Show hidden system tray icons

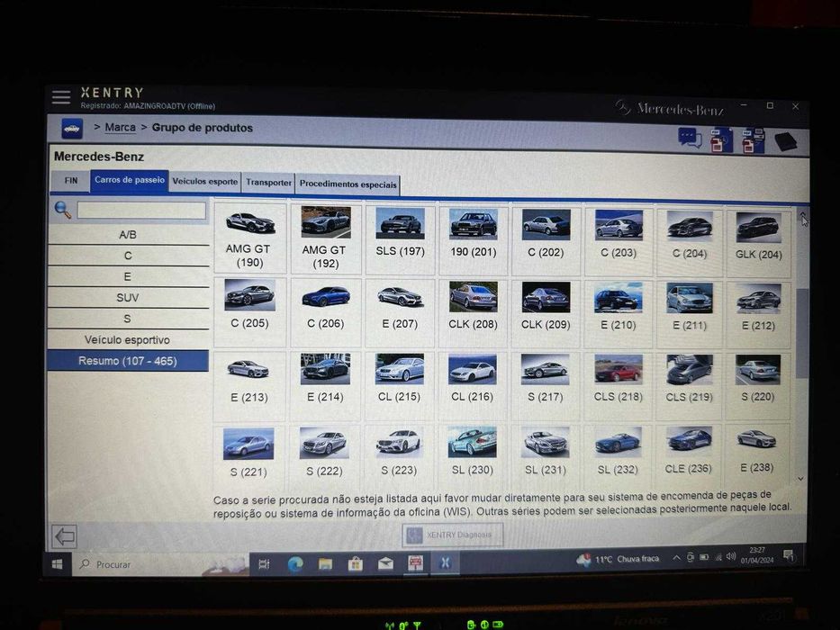pos(677,558)
